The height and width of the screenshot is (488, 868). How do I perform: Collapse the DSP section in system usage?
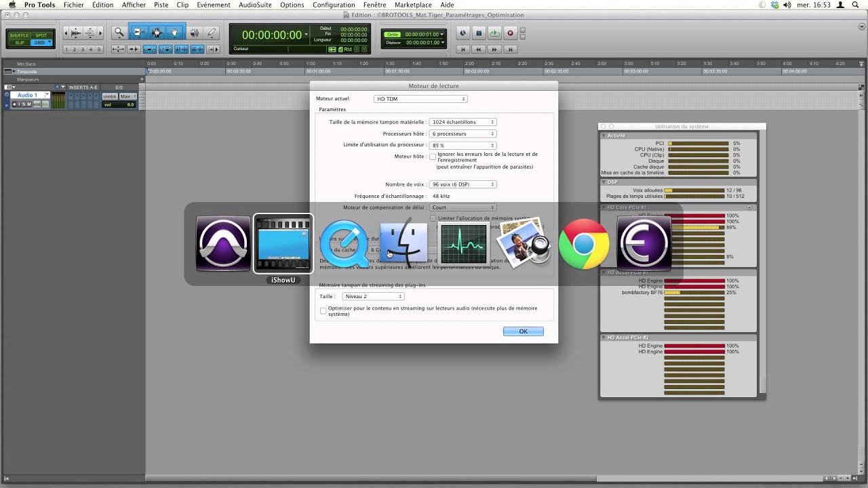tap(604, 182)
